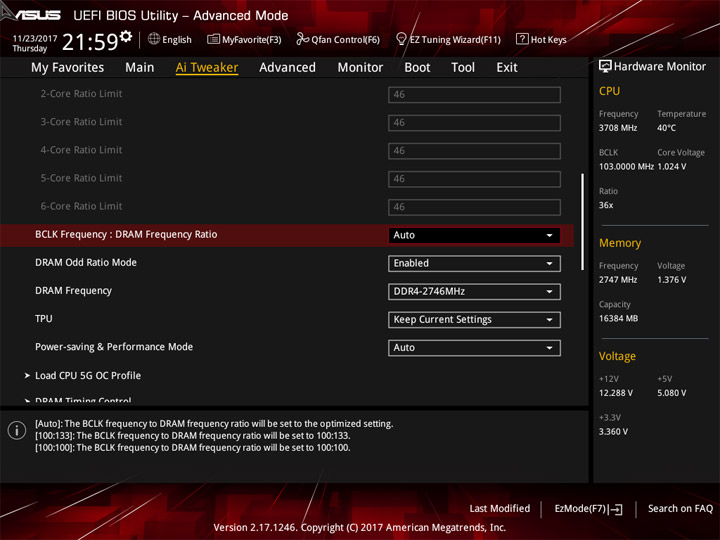Click Search on FAQ
Screen dimensions: 720x540
[681, 508]
